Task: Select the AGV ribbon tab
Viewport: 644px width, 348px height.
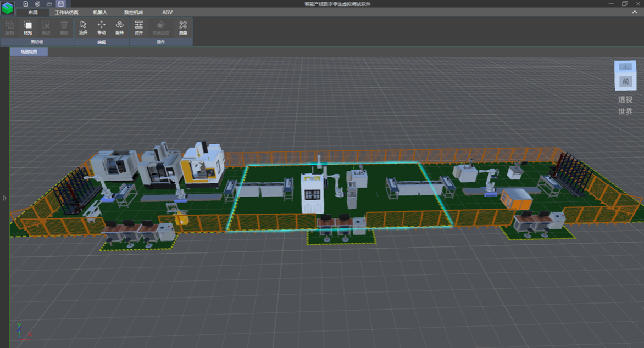Action: (x=167, y=12)
